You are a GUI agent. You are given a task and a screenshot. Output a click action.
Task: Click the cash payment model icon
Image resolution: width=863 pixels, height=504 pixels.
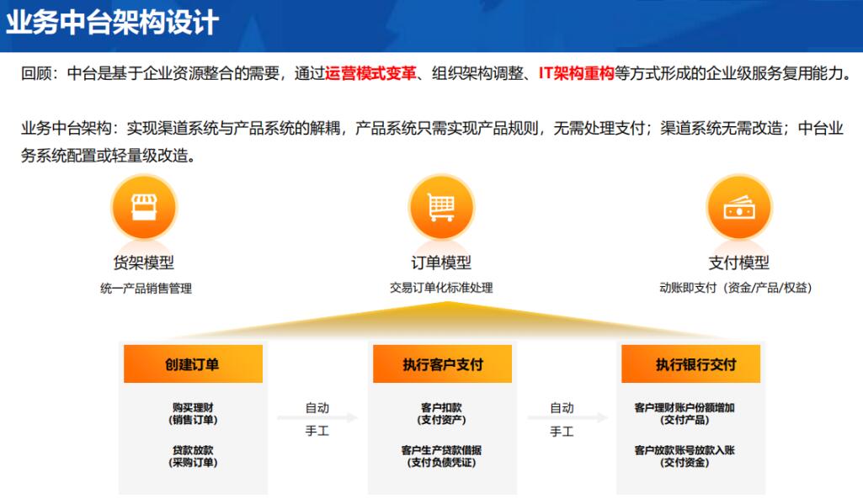[739, 208]
